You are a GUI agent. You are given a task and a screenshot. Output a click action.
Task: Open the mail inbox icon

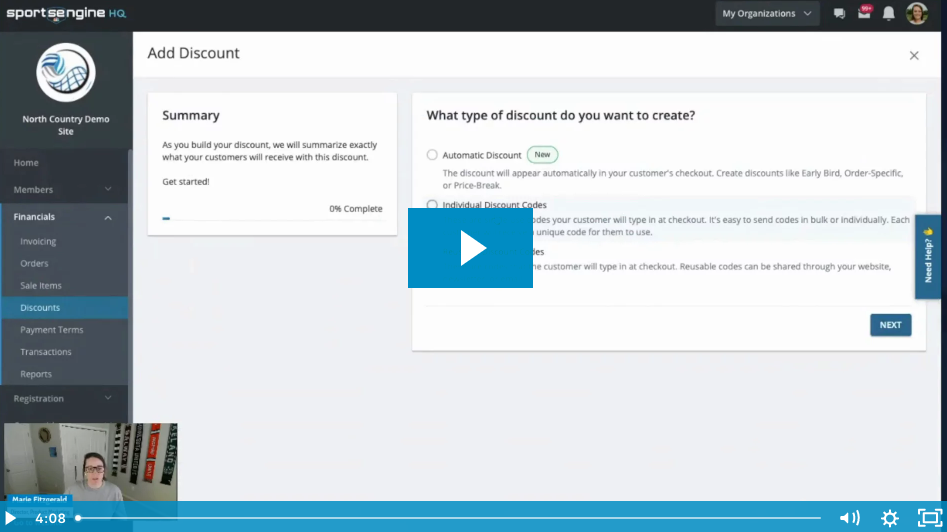click(864, 14)
